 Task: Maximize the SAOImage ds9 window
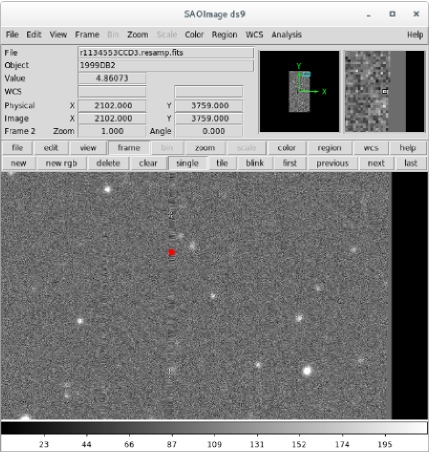(392, 14)
